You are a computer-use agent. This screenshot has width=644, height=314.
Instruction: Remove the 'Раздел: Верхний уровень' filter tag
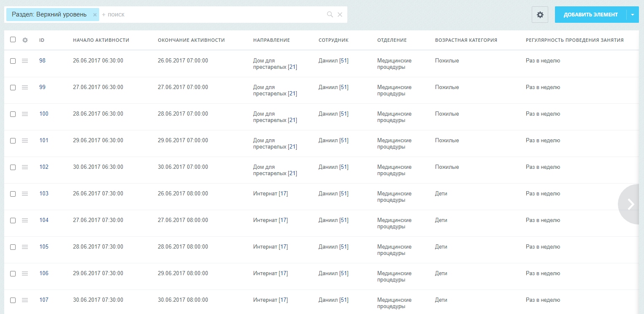click(95, 15)
